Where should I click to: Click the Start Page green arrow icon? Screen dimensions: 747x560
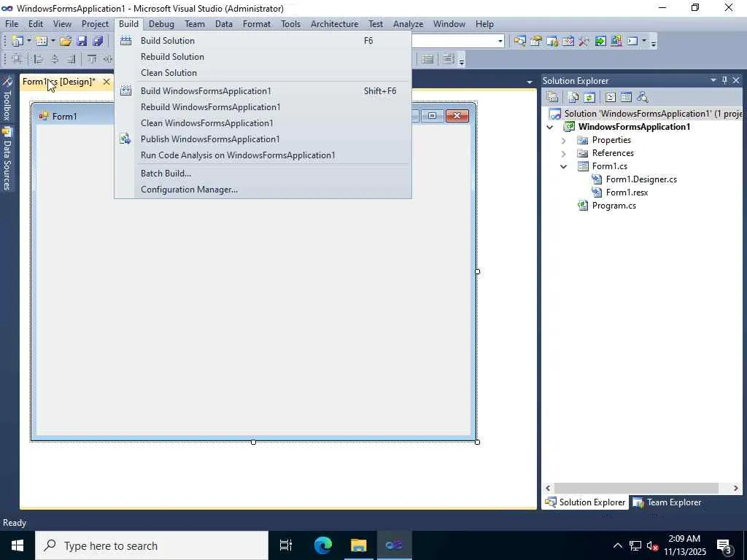[x=600, y=42]
